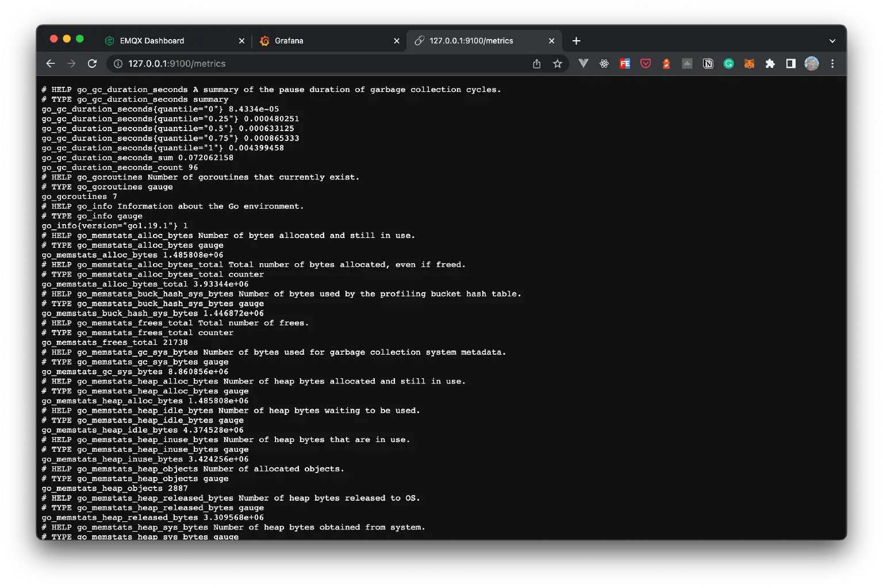Image resolution: width=883 pixels, height=588 pixels.
Task: Reload the metrics page
Action: pos(92,63)
